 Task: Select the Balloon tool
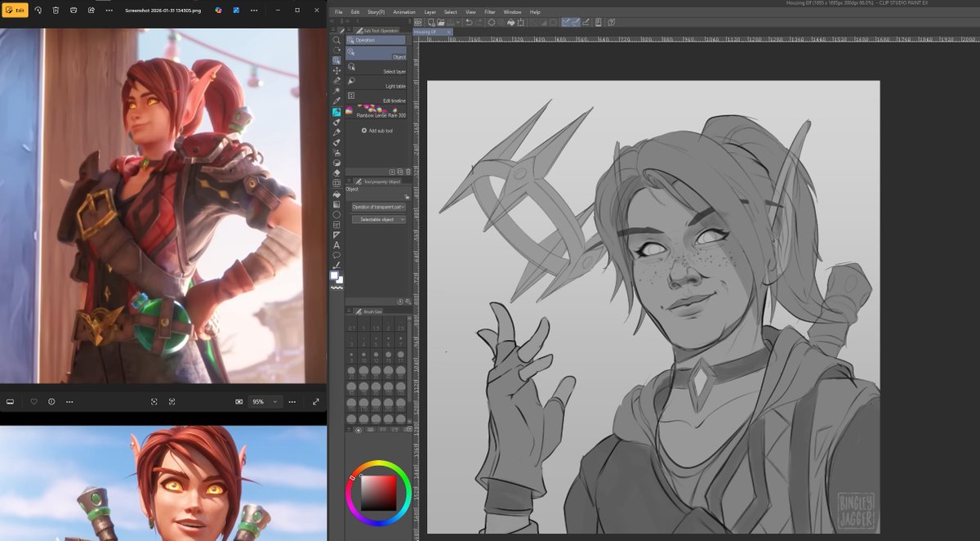click(x=336, y=255)
